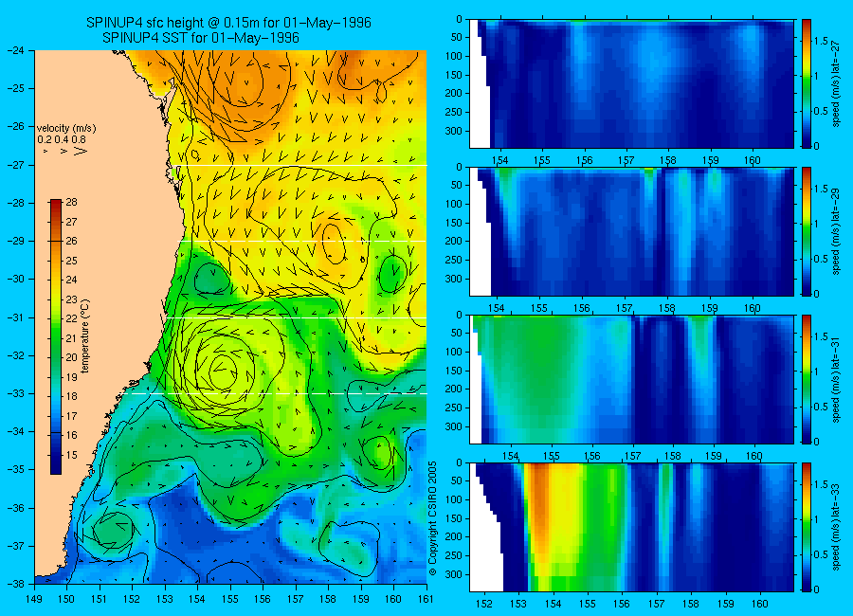Click the 1.5 tick on the lat=-27 speed color bar
The width and height of the screenshot is (853, 616).
pos(822,41)
